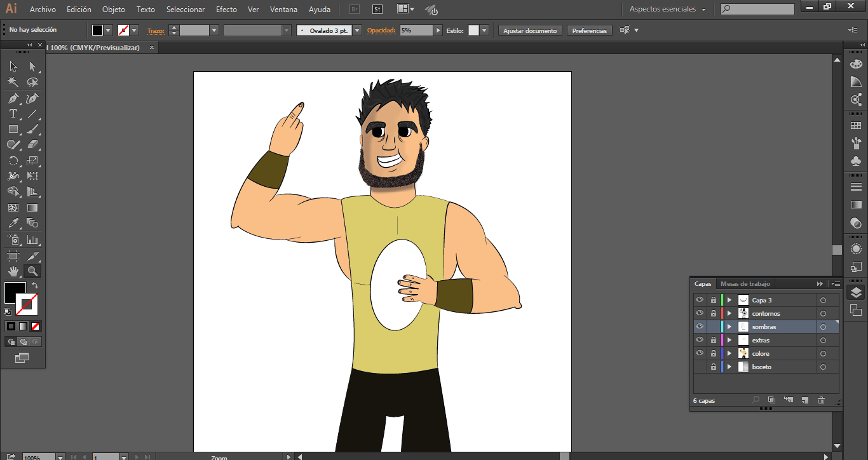The image size is (868, 460).
Task: Click the Preferencias button
Action: coord(589,30)
